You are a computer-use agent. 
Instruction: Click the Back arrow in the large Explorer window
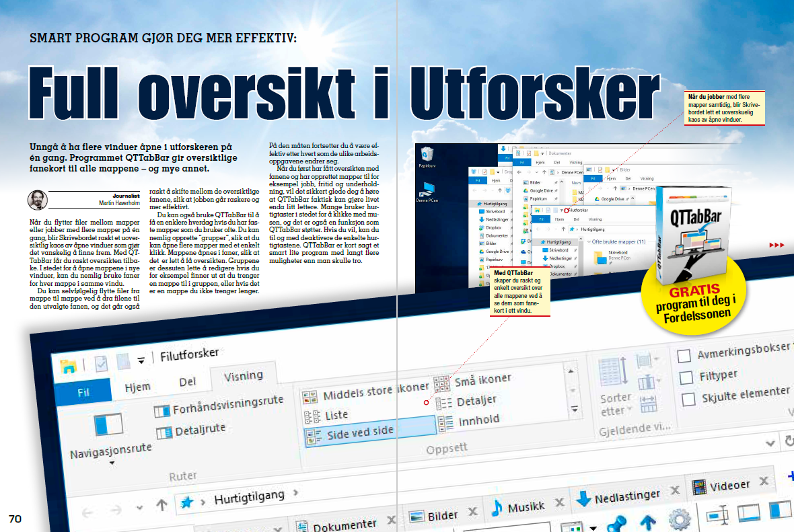(x=87, y=512)
